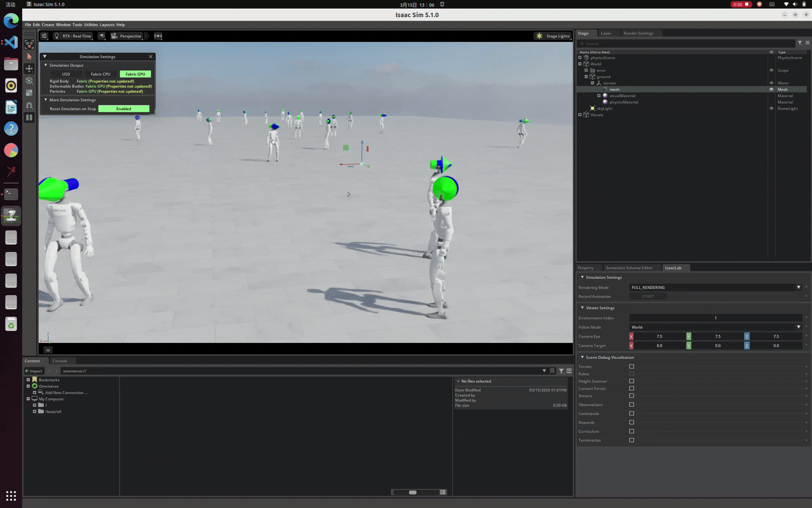
Task: Click Stage Lights button
Action: [553, 36]
